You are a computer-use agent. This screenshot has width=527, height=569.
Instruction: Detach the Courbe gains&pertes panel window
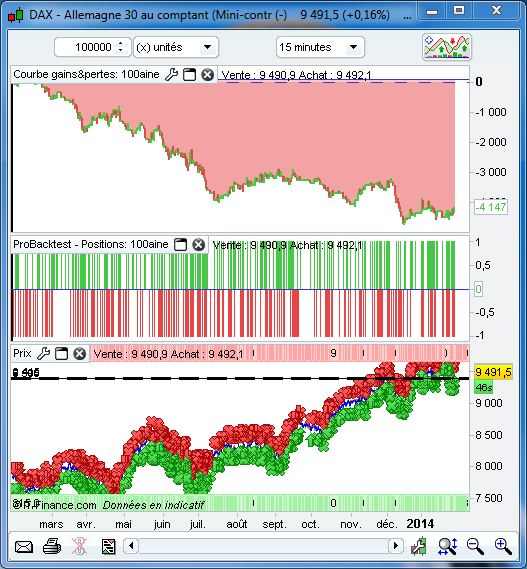(189, 75)
